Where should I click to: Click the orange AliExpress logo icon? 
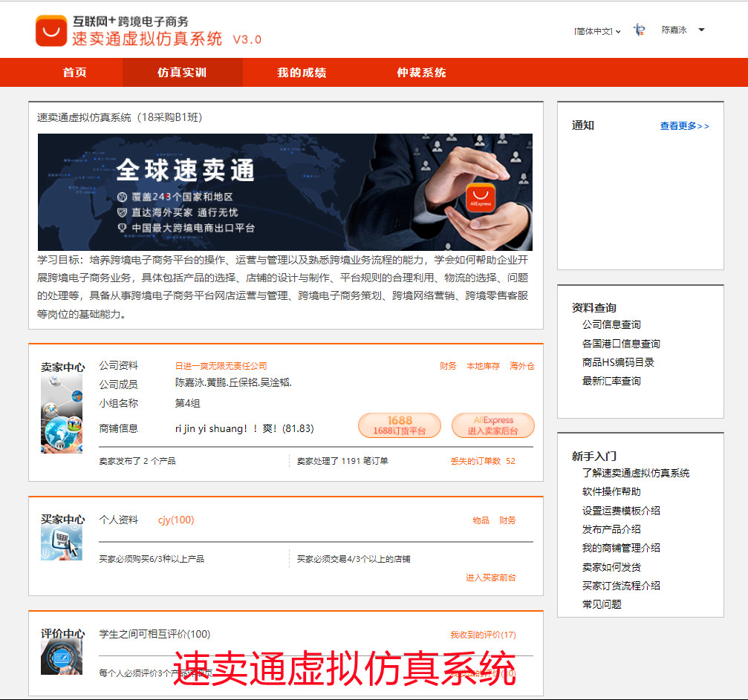pos(51,30)
